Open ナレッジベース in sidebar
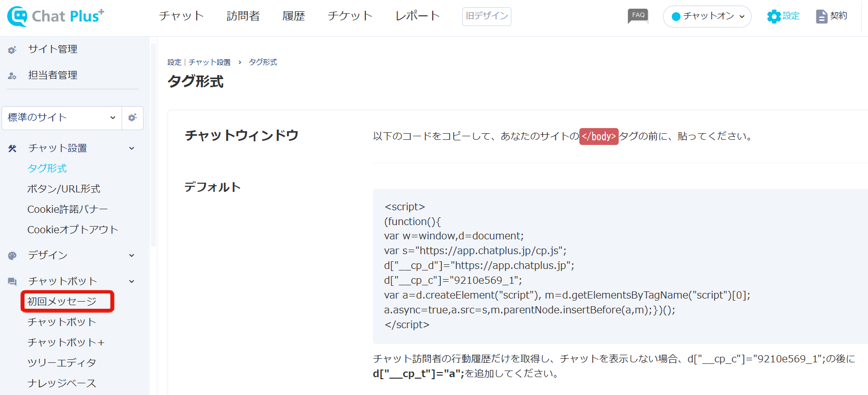This screenshot has height=395, width=868. [62, 383]
